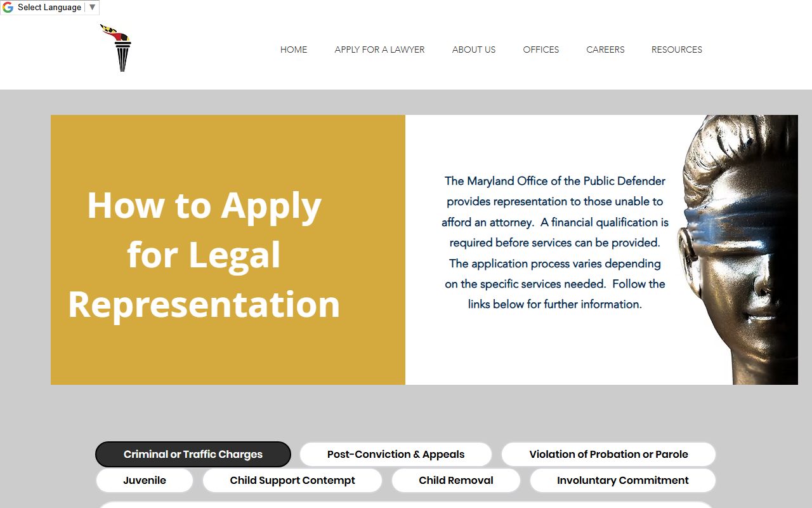The height and width of the screenshot is (508, 812).
Task: Click the Maryland torch logo
Action: coord(116,48)
